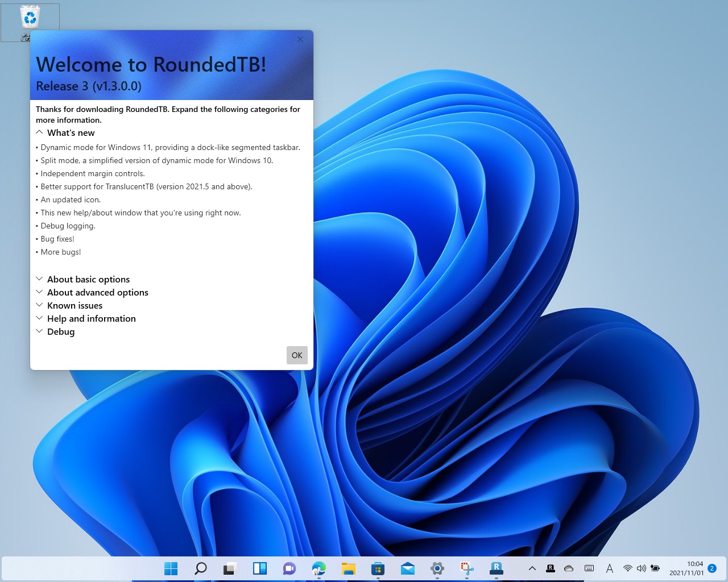Image resolution: width=728 pixels, height=582 pixels.
Task: Open Windows Settings from the taskbar
Action: click(x=437, y=568)
